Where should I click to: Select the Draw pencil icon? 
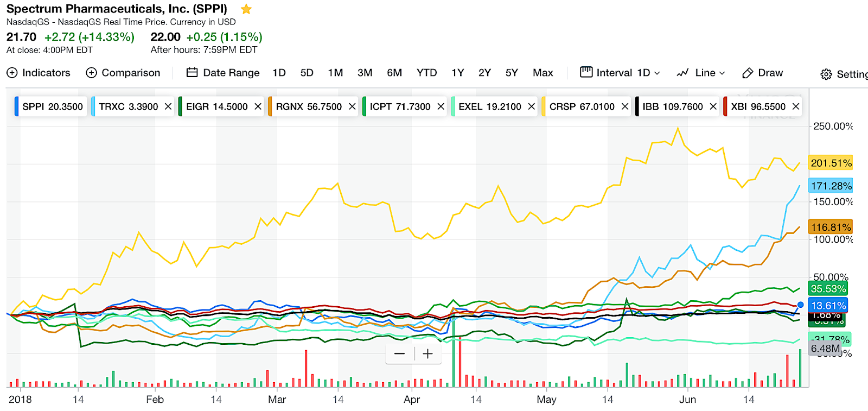[x=748, y=73]
